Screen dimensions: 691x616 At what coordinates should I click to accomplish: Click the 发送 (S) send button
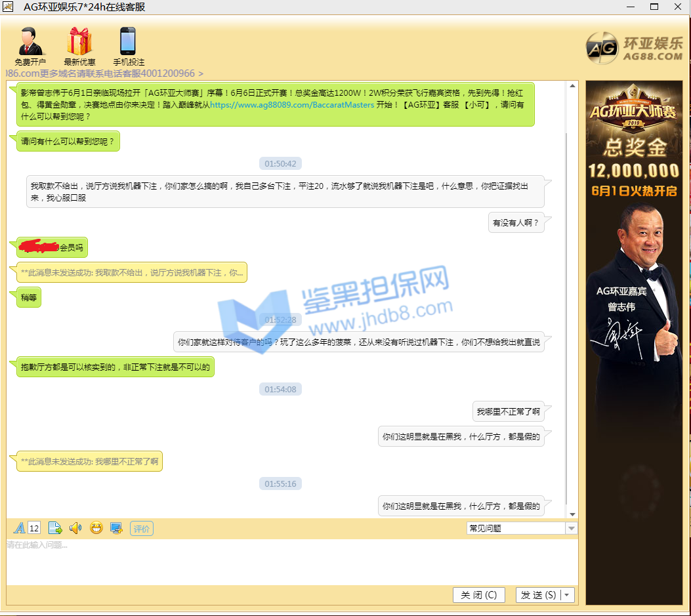point(538,595)
